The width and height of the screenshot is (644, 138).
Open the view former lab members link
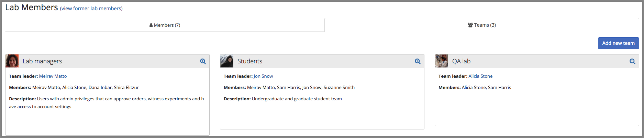point(91,9)
